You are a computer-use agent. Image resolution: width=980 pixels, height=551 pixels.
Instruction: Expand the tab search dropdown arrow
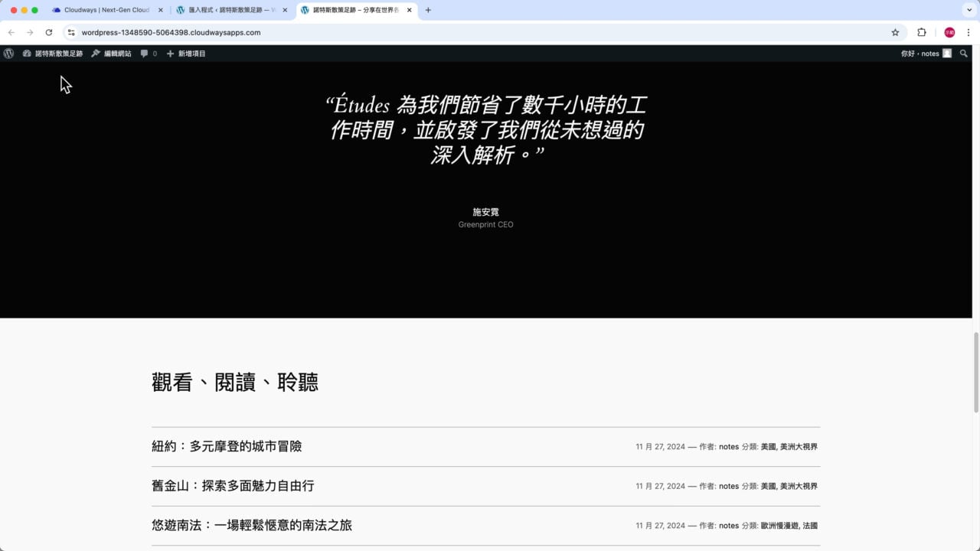tap(969, 10)
